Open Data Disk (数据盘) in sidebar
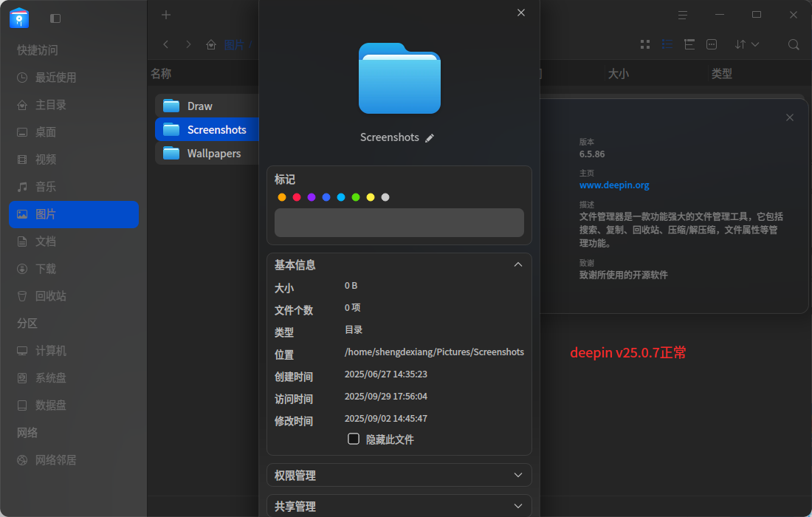 click(74, 405)
